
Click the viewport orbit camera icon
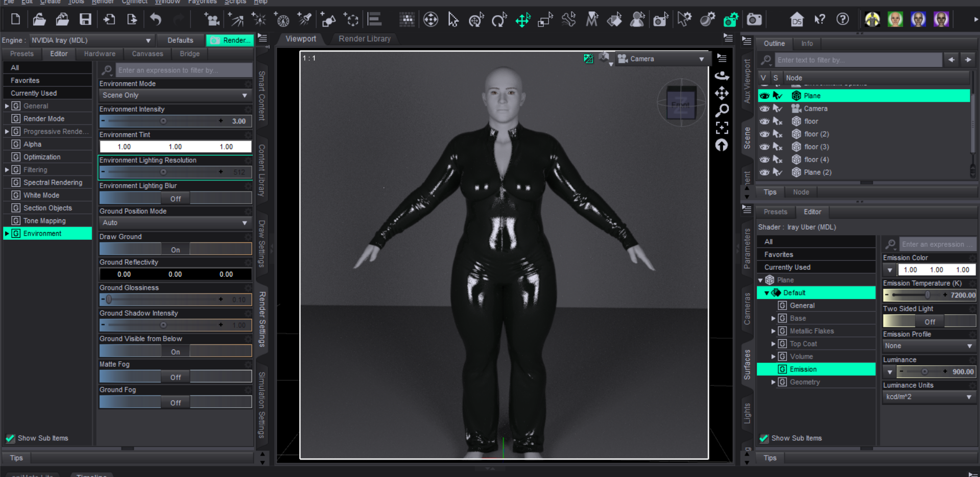point(722,76)
